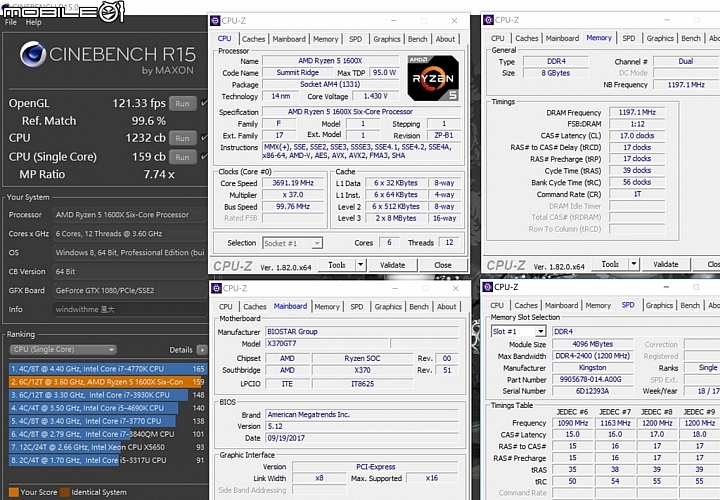The image size is (720, 500).
Task: Click CPU-Z app icon in Mainboard window title
Action: pos(216,288)
